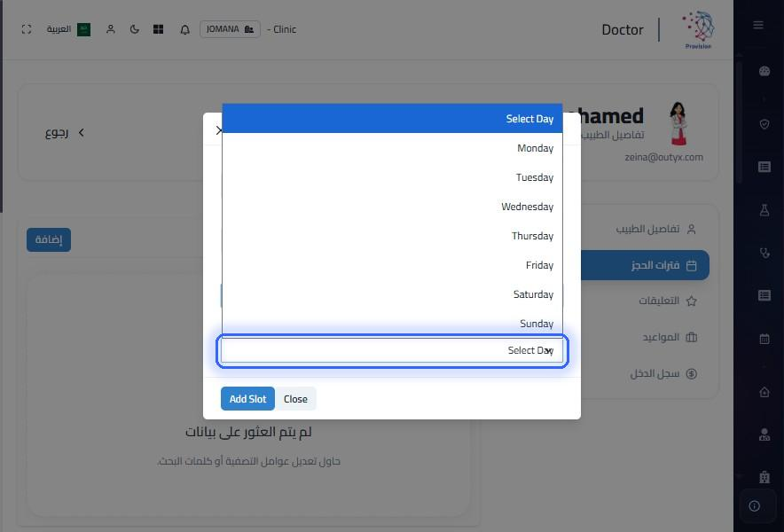
Task: Open التعليقات tab
Action: tap(668, 301)
